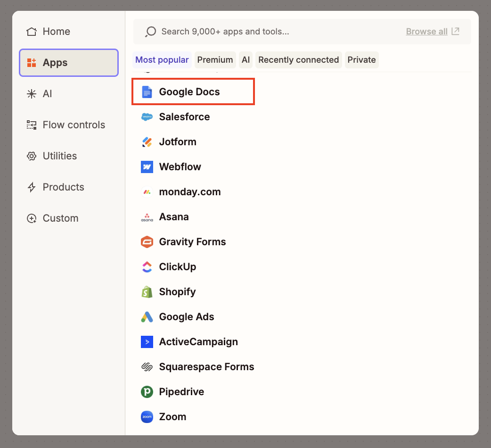Click the Salesforce cloud icon
The image size is (491, 448).
[x=147, y=117]
